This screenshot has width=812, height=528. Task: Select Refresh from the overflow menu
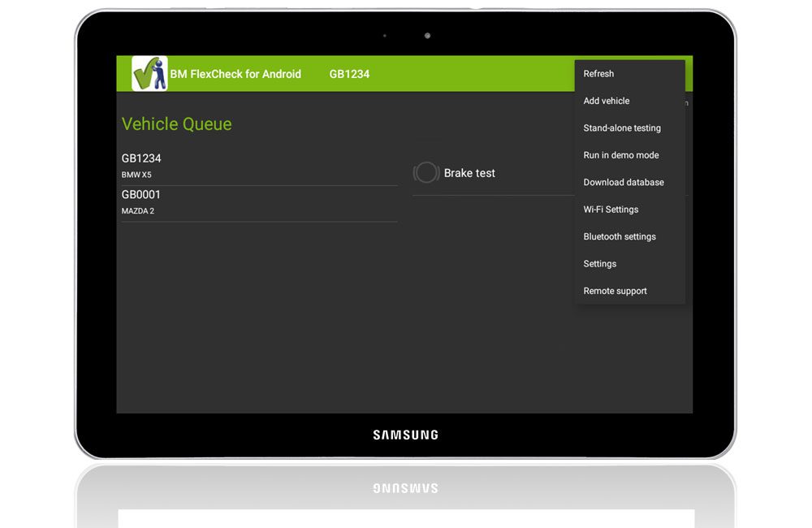click(x=598, y=74)
